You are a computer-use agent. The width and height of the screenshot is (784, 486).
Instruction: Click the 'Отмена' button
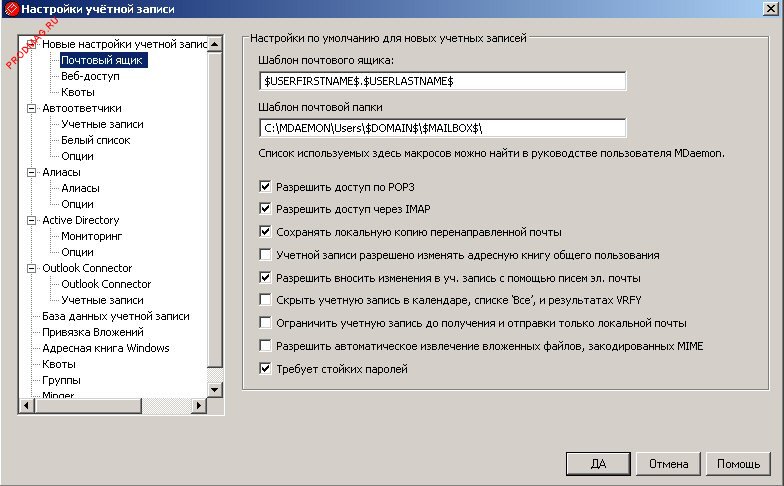668,464
